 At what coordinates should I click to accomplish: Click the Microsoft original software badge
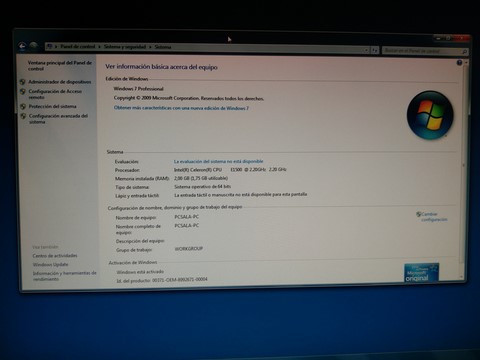pos(421,273)
